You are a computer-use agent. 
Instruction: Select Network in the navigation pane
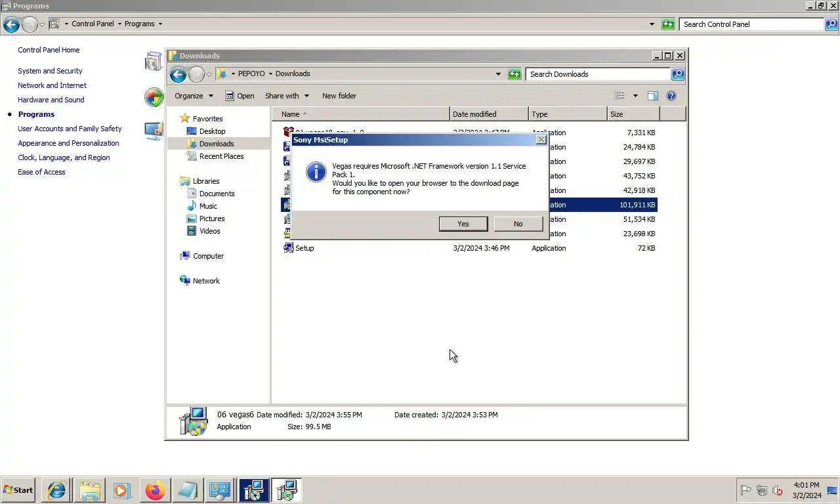206,281
